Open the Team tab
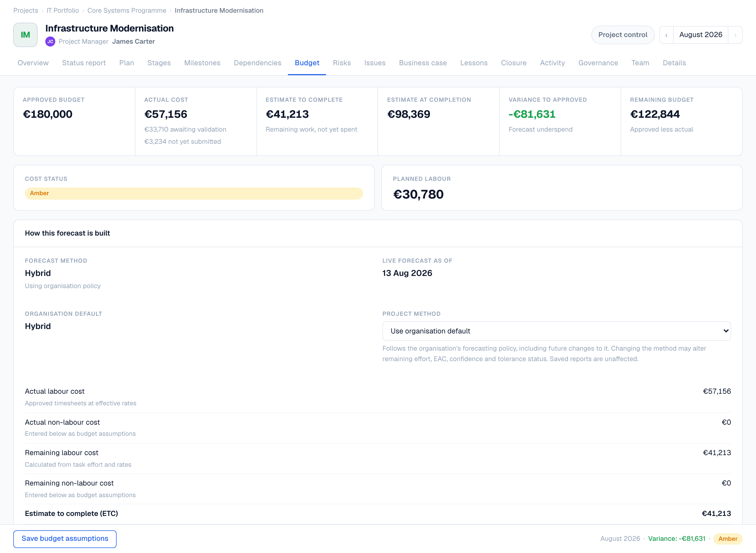The image size is (756, 553). (x=640, y=63)
